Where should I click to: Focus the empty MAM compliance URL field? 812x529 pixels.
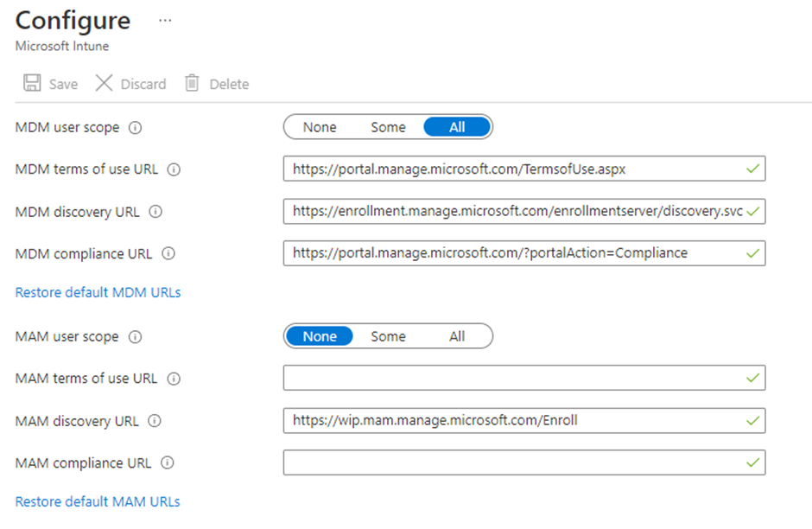tap(524, 462)
